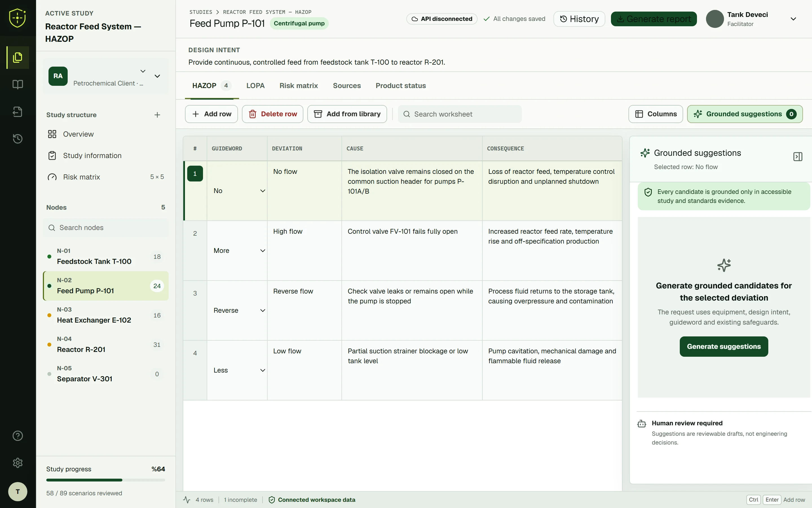This screenshot has width=812, height=508.
Task: Click the STUDIES breadcrumb link
Action: coord(201,12)
